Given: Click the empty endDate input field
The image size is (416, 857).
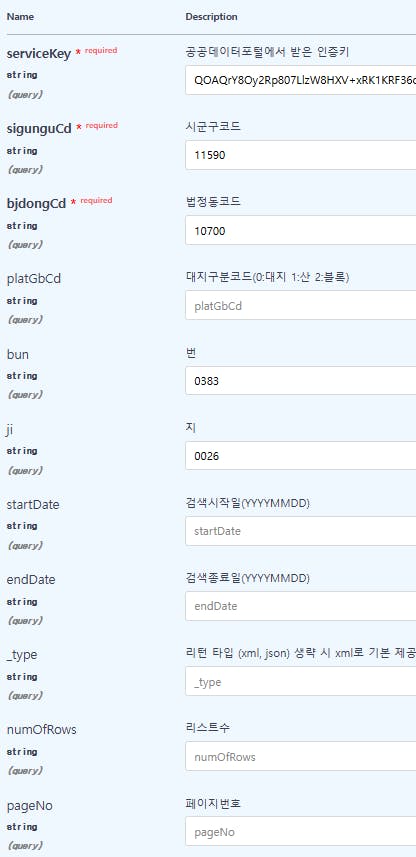Looking at the screenshot, I should click(x=301, y=606).
